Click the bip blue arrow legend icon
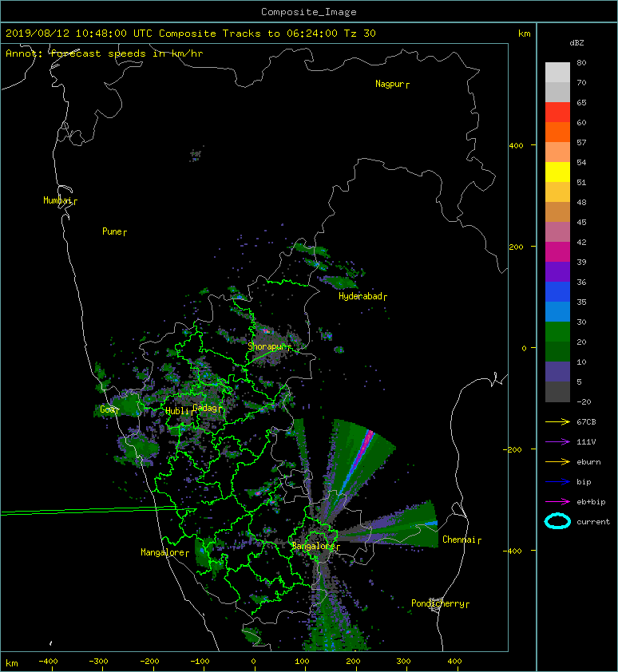This screenshot has width=618, height=672. 557,482
